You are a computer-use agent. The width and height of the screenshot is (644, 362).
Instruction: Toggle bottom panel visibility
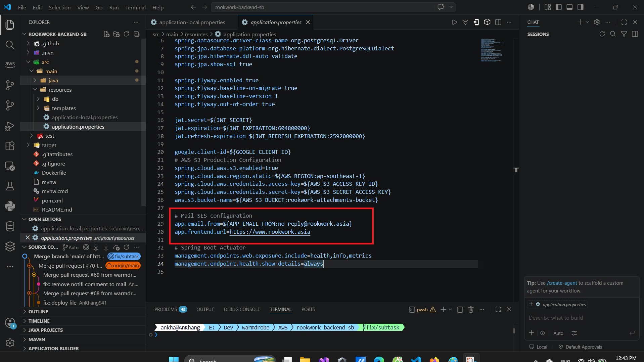click(569, 7)
